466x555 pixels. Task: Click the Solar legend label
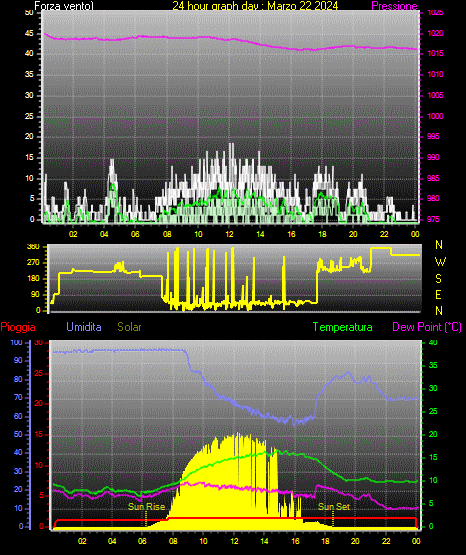129,327
